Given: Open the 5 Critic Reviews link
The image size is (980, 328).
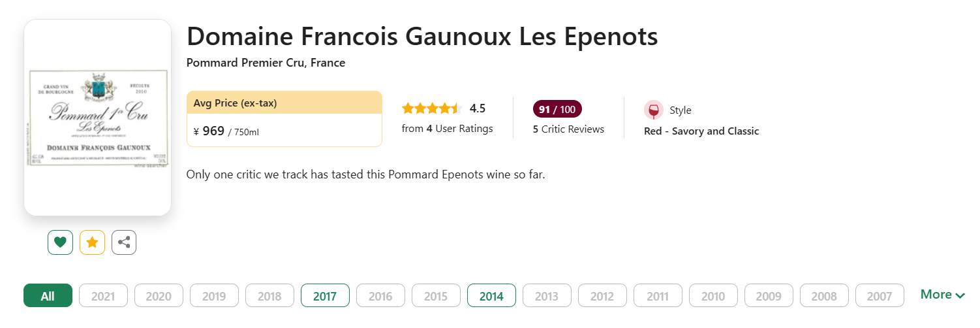Looking at the screenshot, I should click(x=568, y=129).
